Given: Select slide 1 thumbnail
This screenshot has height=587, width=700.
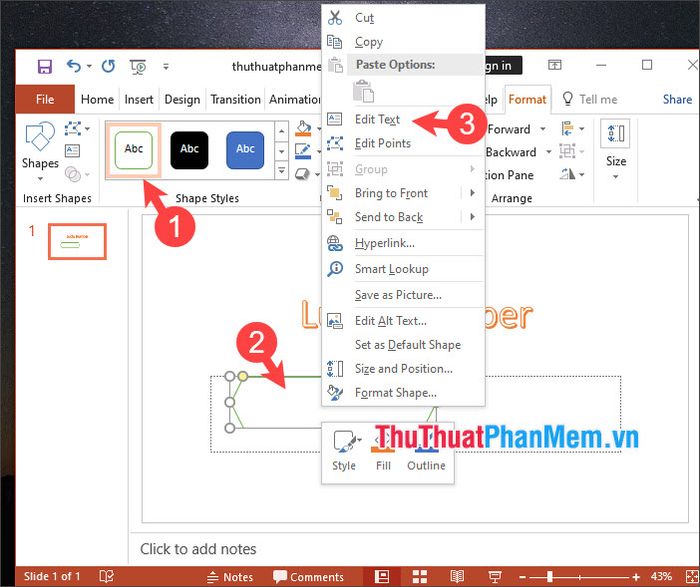Looking at the screenshot, I should (77, 241).
